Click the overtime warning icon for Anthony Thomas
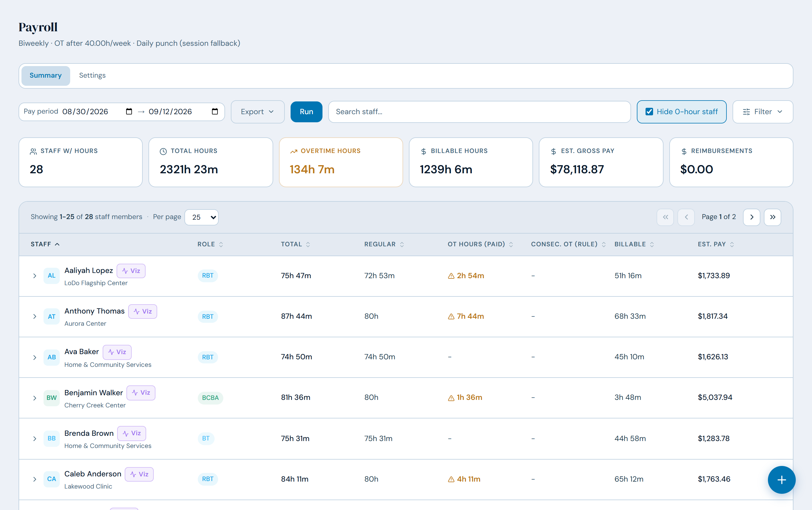Viewport: 812px width, 510px height. point(451,316)
